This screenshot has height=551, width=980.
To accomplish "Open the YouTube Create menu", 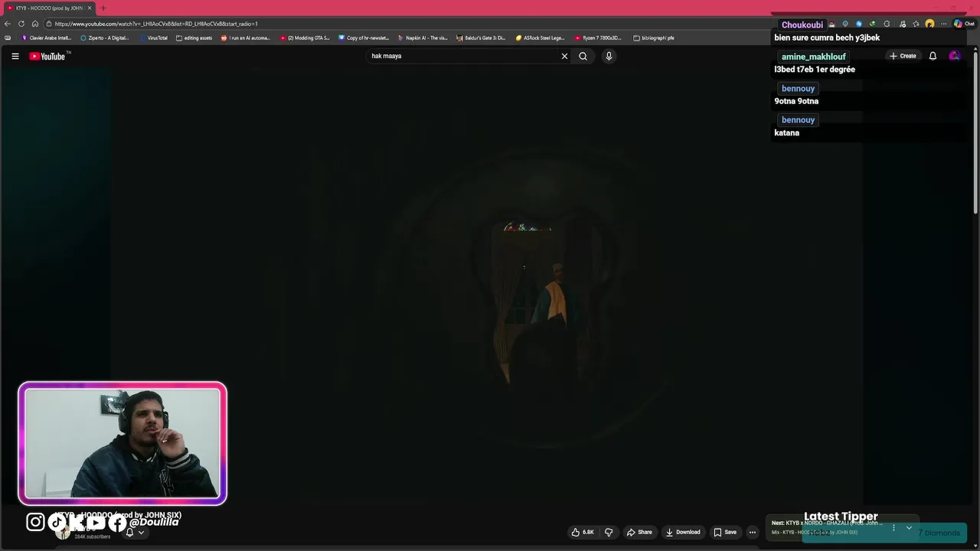I will point(903,56).
